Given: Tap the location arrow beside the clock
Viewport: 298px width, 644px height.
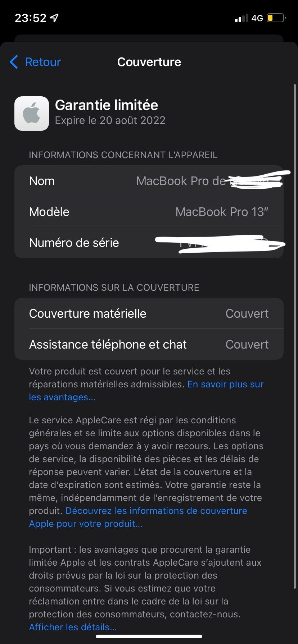Looking at the screenshot, I should pyautogui.click(x=54, y=18).
